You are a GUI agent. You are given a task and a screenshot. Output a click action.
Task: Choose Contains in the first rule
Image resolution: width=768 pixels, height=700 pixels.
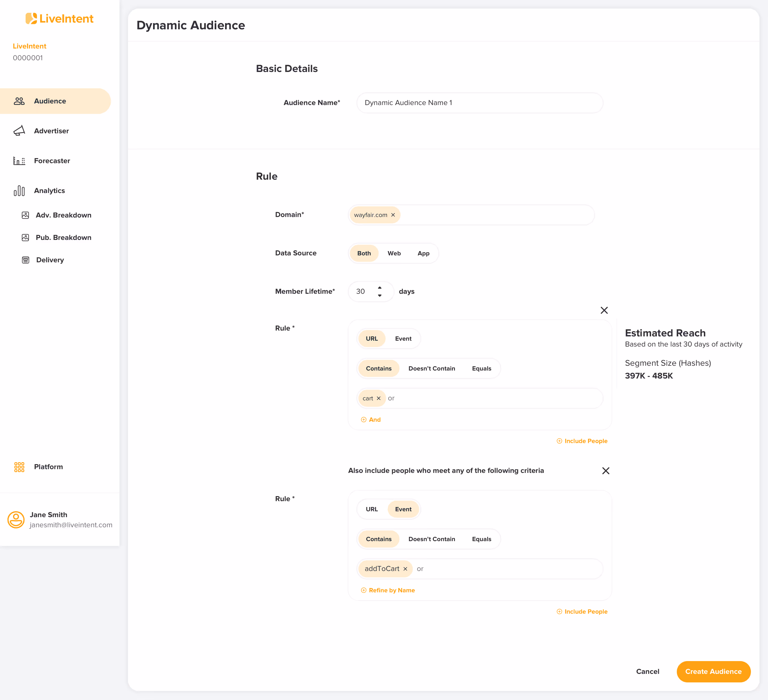(x=379, y=369)
